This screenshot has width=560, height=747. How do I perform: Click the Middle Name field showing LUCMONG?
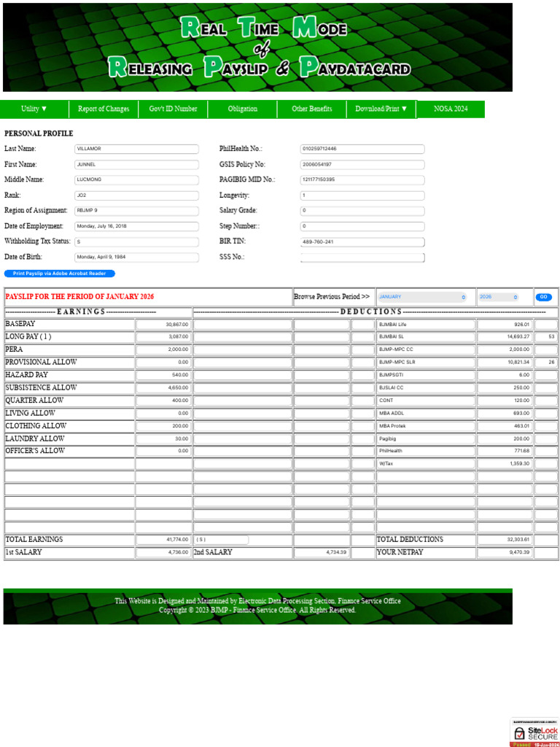pyautogui.click(x=136, y=180)
